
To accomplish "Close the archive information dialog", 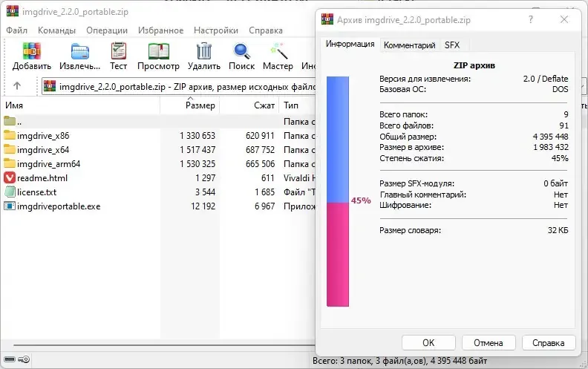I will coord(564,19).
